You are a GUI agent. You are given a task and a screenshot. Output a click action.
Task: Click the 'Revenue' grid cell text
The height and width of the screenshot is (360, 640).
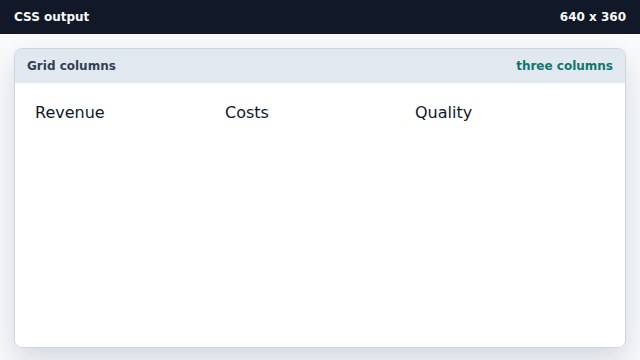click(70, 113)
